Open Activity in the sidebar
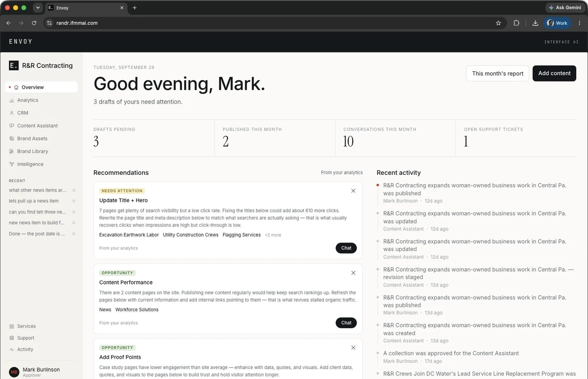 coord(41,349)
